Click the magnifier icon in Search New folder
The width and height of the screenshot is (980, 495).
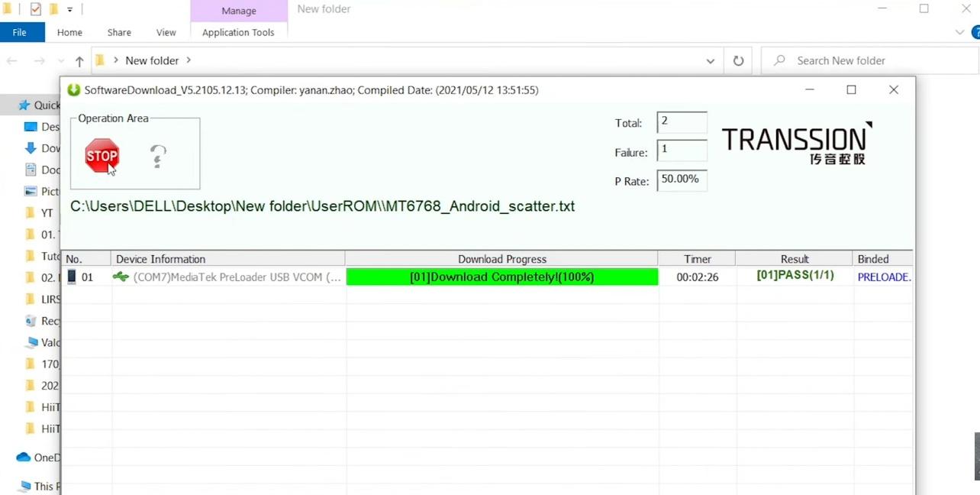(779, 60)
